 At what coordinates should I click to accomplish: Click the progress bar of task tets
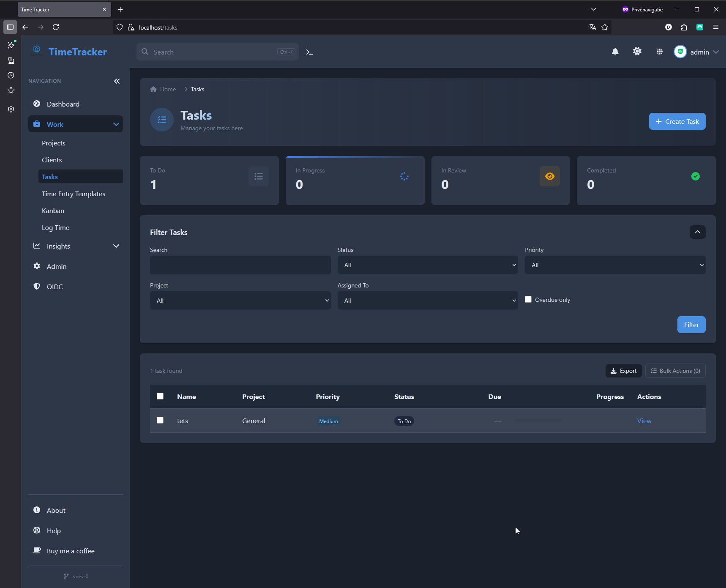click(538, 421)
